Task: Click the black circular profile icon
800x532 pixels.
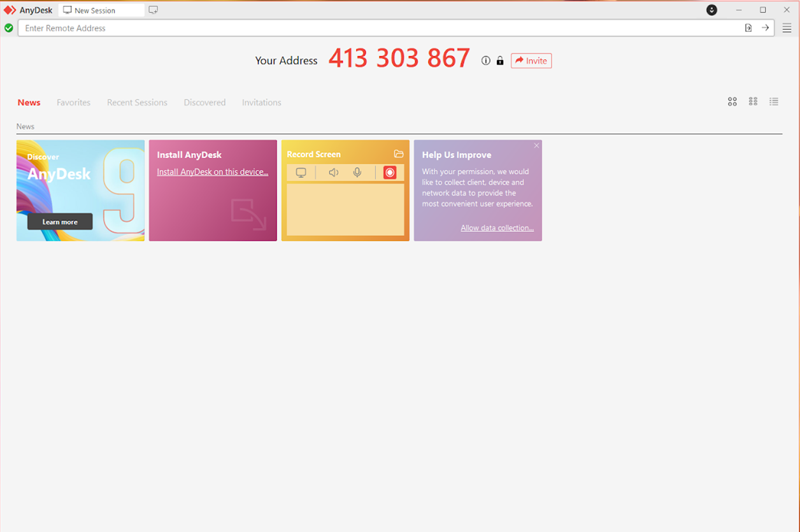Action: coord(712,10)
